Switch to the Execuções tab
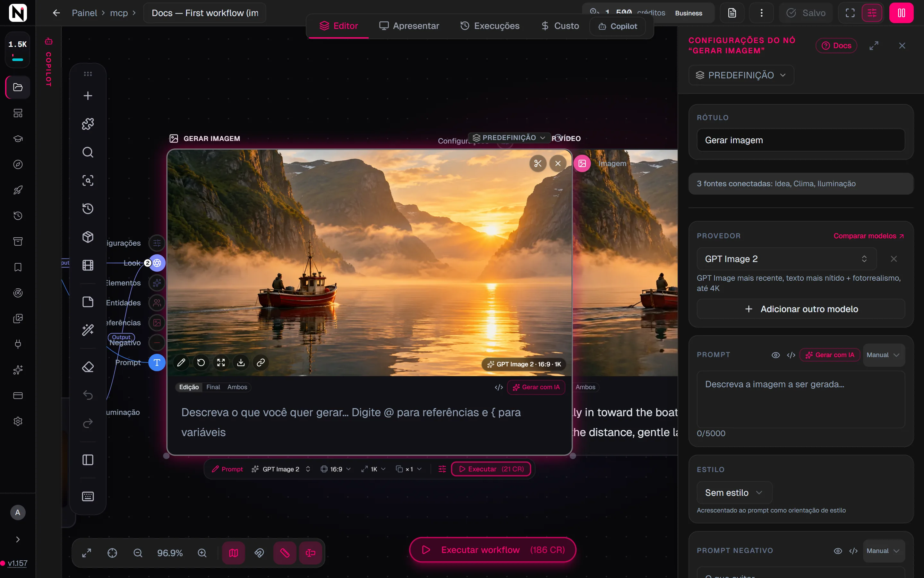The width and height of the screenshot is (924, 578). (x=490, y=26)
